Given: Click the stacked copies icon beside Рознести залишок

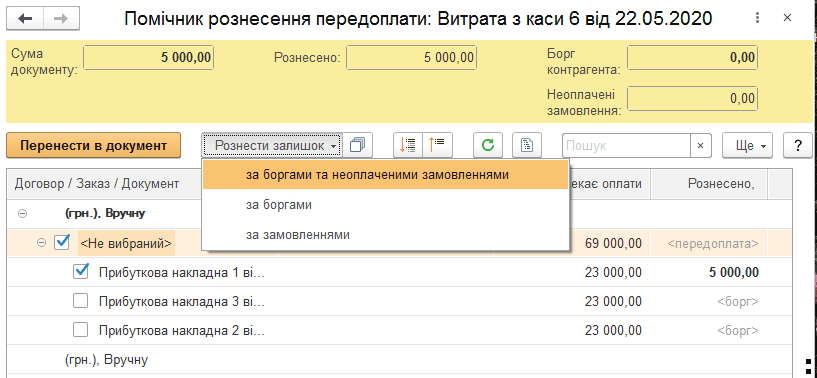Looking at the screenshot, I should tap(358, 145).
